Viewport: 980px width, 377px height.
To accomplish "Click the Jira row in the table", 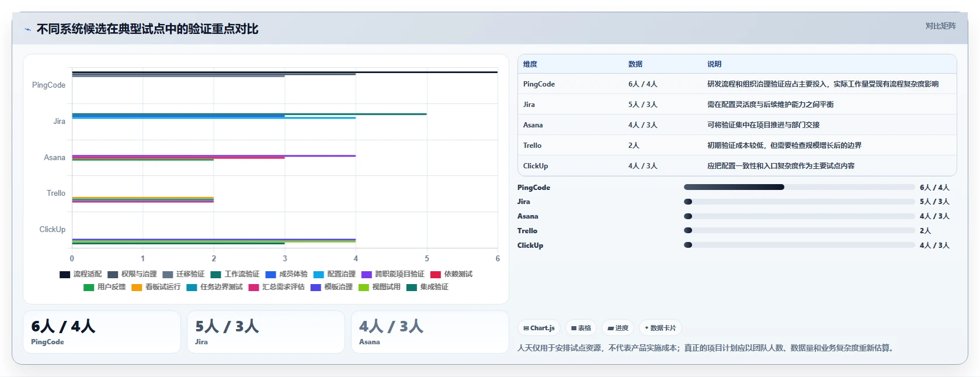I will click(737, 105).
